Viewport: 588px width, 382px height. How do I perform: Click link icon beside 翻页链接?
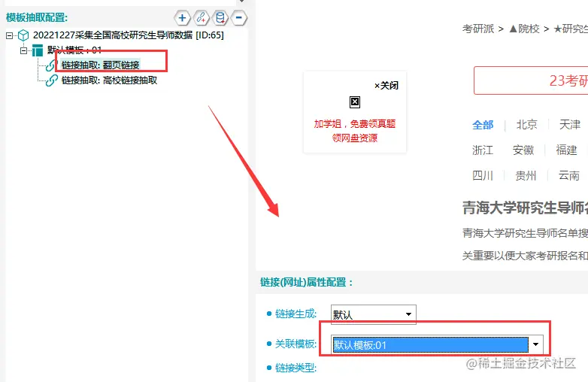click(x=51, y=65)
